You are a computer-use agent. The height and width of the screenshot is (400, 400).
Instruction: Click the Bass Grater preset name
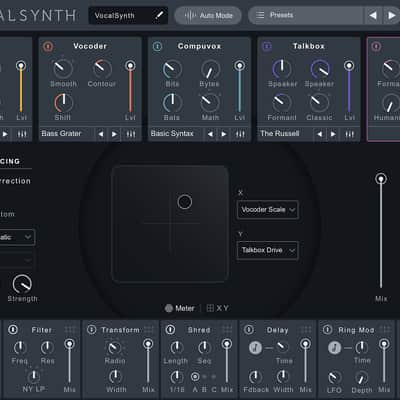click(x=61, y=134)
